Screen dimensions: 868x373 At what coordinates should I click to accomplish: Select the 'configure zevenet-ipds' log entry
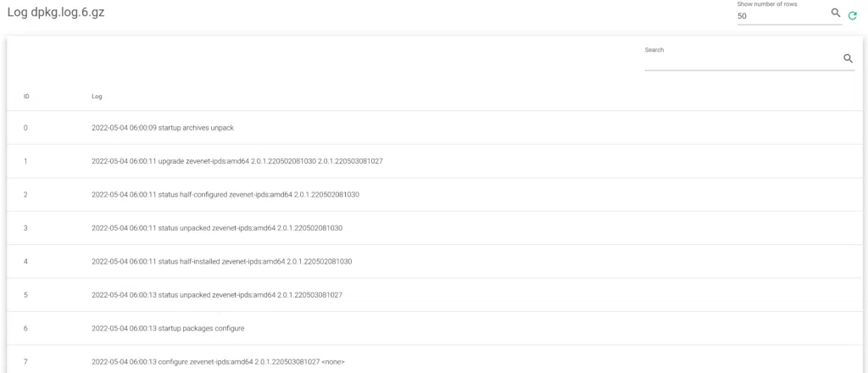tap(218, 362)
